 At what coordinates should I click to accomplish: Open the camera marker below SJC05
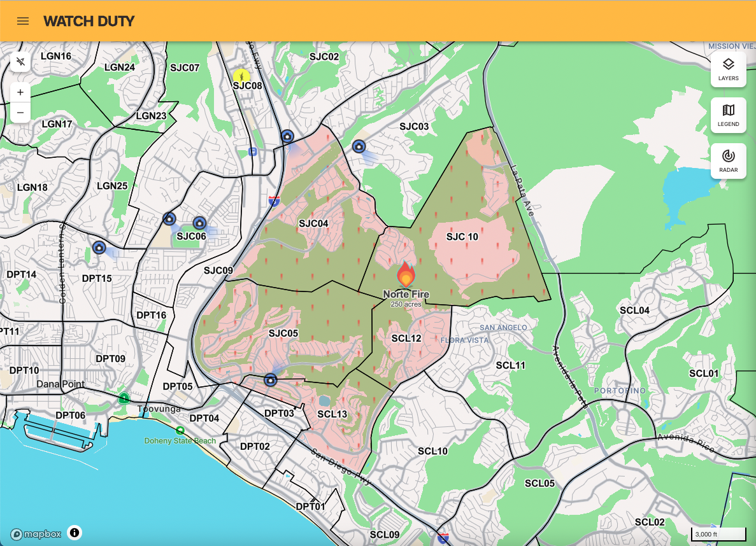[271, 380]
